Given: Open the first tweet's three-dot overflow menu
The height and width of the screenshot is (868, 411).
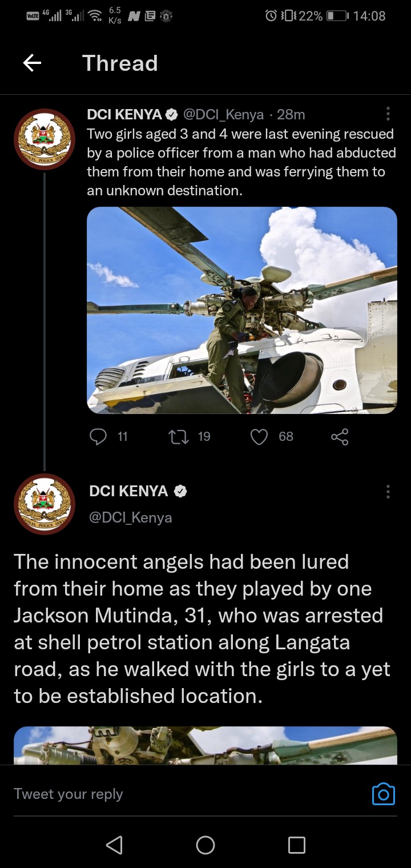Looking at the screenshot, I should 388,114.
